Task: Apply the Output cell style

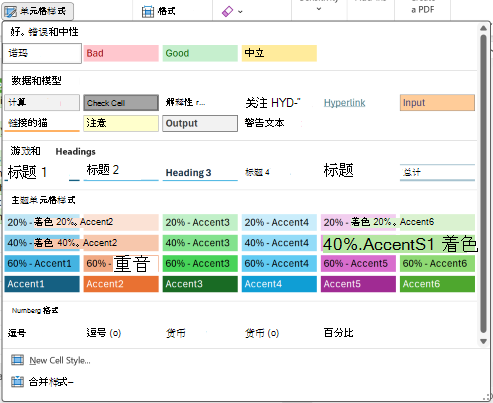Action: pos(200,123)
